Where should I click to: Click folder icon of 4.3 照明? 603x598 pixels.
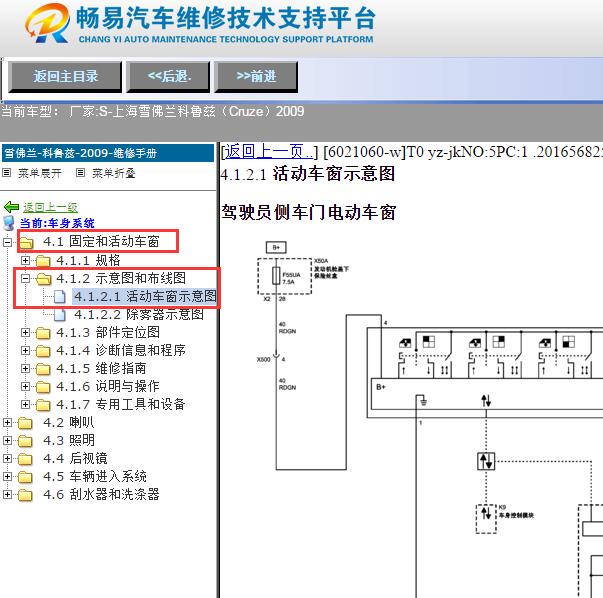[25, 441]
